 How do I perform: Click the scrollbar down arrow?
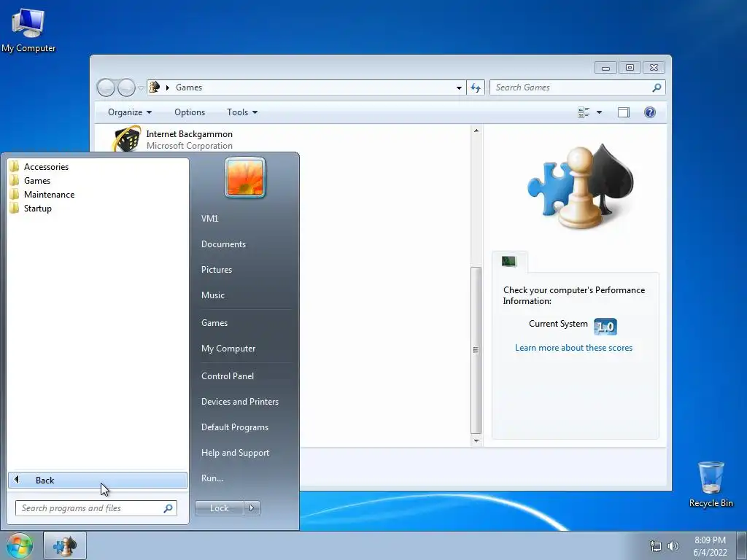pyautogui.click(x=476, y=440)
